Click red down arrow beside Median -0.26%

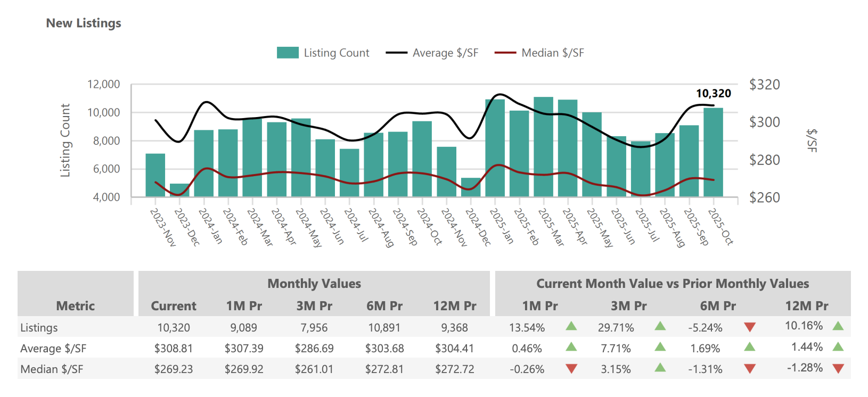pyautogui.click(x=571, y=369)
